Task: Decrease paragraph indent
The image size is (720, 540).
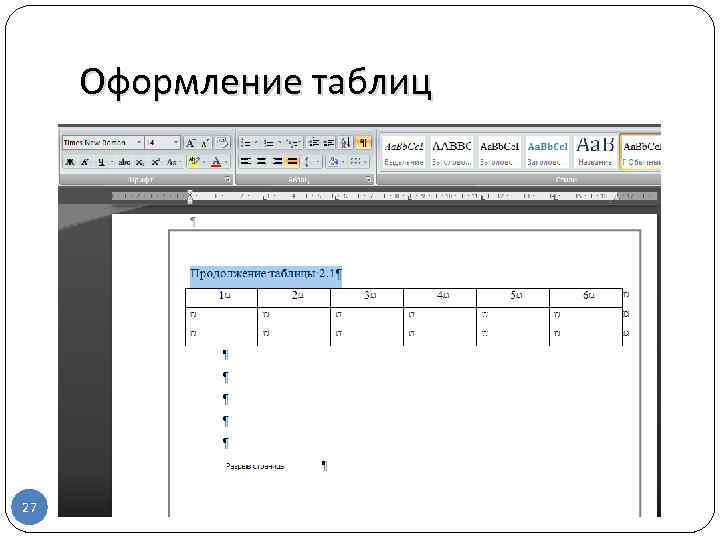Action: pos(314,143)
